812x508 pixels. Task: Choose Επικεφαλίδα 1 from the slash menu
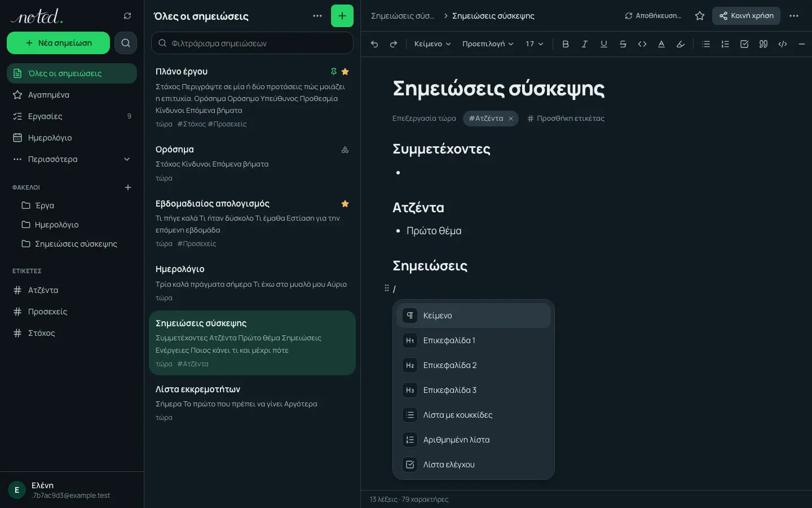coord(474,340)
